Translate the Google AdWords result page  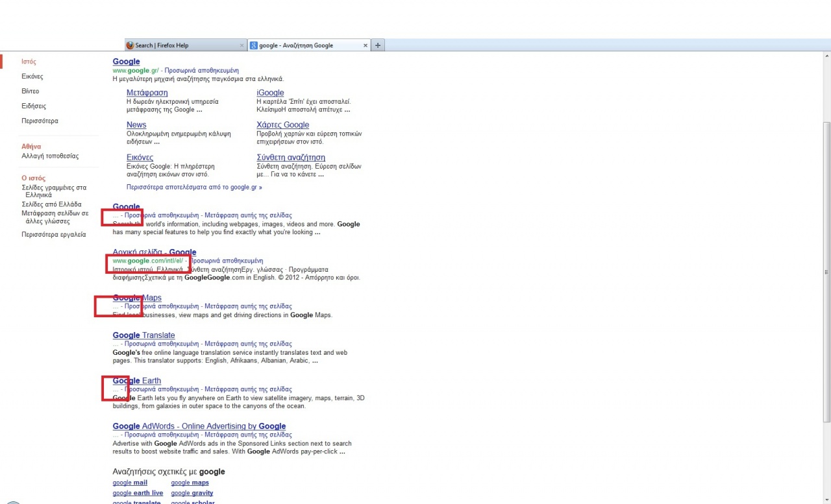click(x=248, y=435)
